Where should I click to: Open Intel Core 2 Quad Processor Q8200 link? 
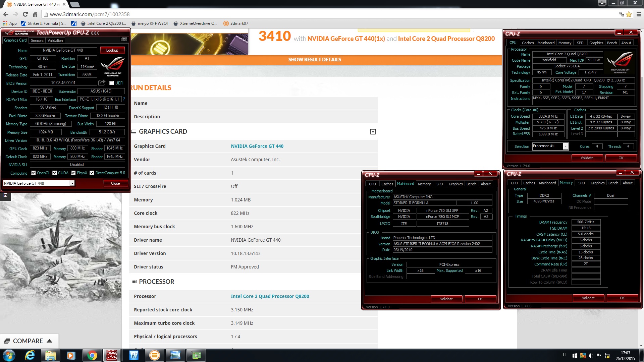tap(270, 296)
